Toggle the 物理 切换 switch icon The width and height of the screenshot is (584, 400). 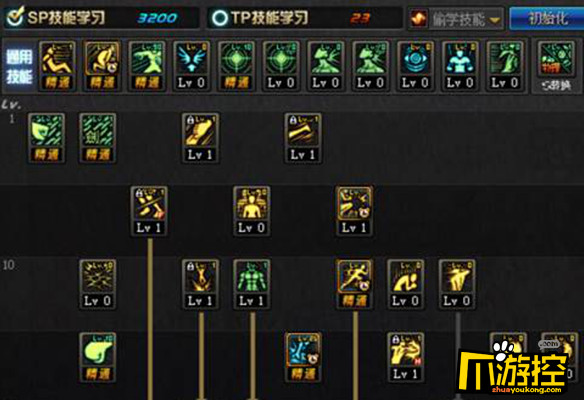point(556,66)
